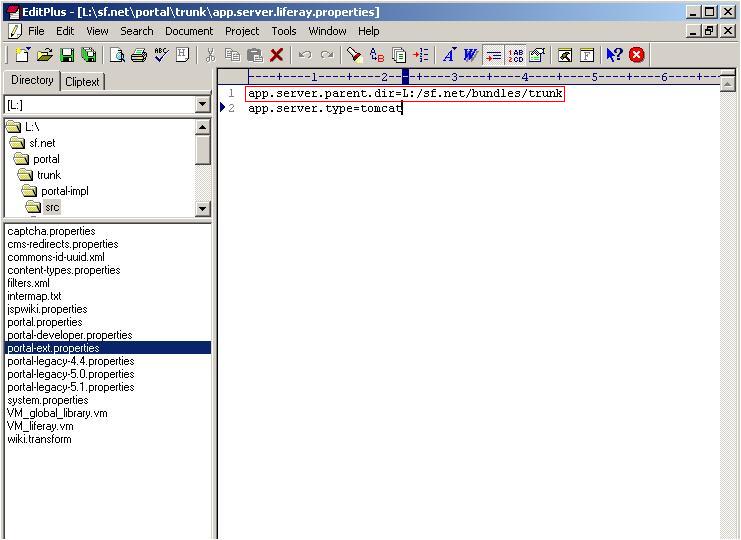Open the Document menu
Viewport: 741px width, 540px height.
point(189,31)
